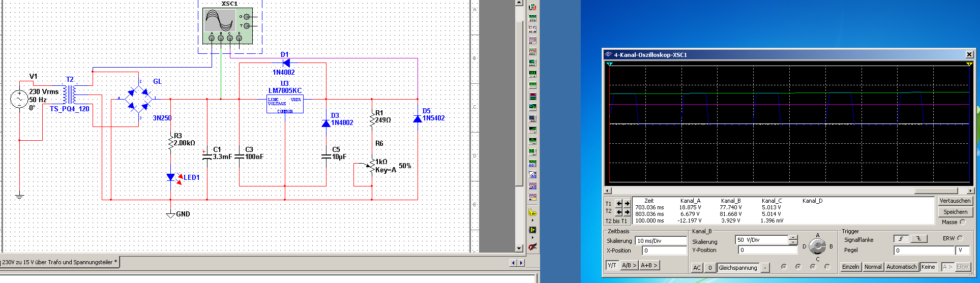Click the Vertauschen button
Image resolution: width=980 pixels, height=283 pixels.
click(955, 201)
